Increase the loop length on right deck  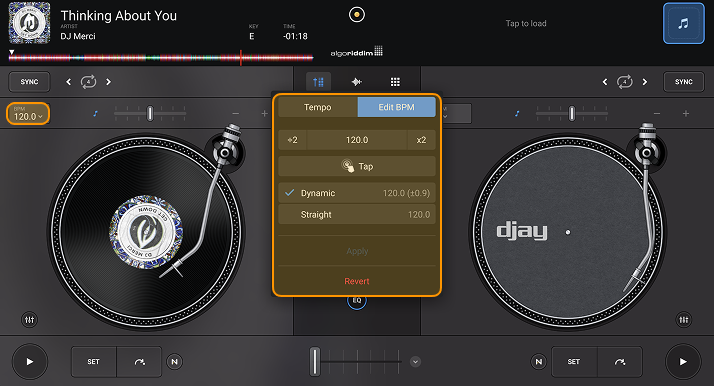(x=645, y=82)
